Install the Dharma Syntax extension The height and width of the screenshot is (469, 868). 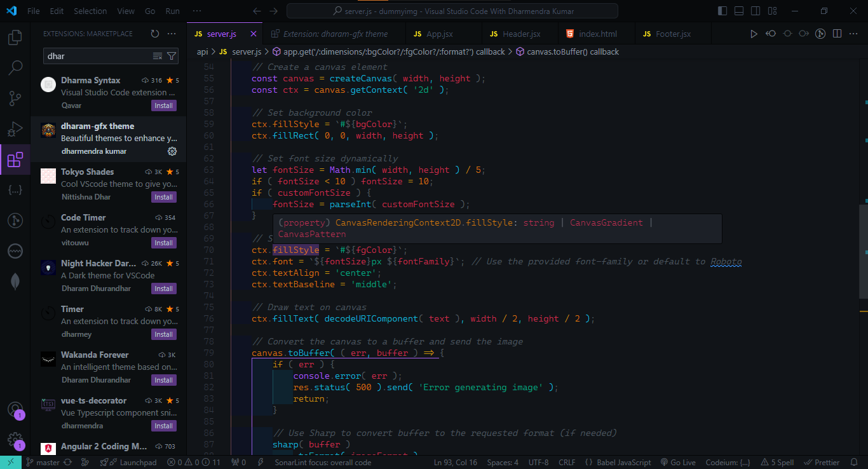[x=164, y=105]
